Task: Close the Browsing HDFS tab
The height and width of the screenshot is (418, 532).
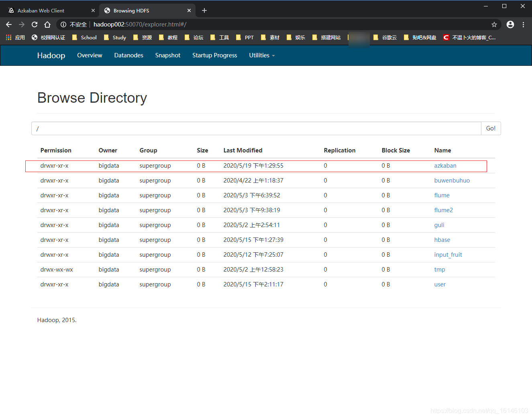Action: click(x=189, y=10)
